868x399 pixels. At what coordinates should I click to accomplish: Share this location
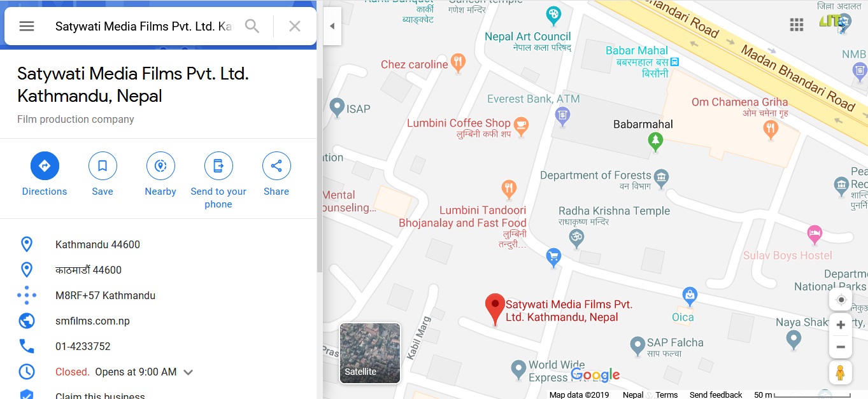(x=276, y=166)
